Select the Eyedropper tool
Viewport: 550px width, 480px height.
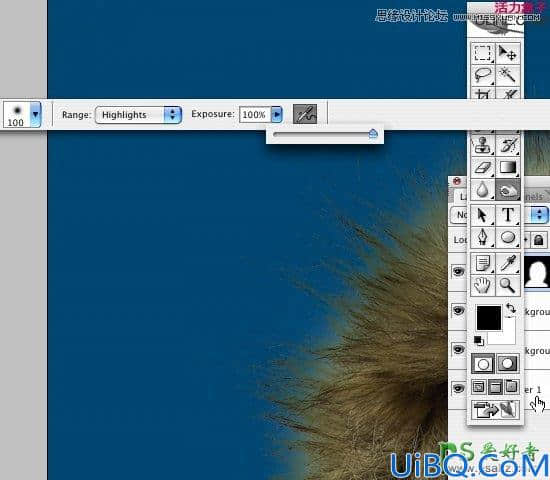(x=508, y=263)
